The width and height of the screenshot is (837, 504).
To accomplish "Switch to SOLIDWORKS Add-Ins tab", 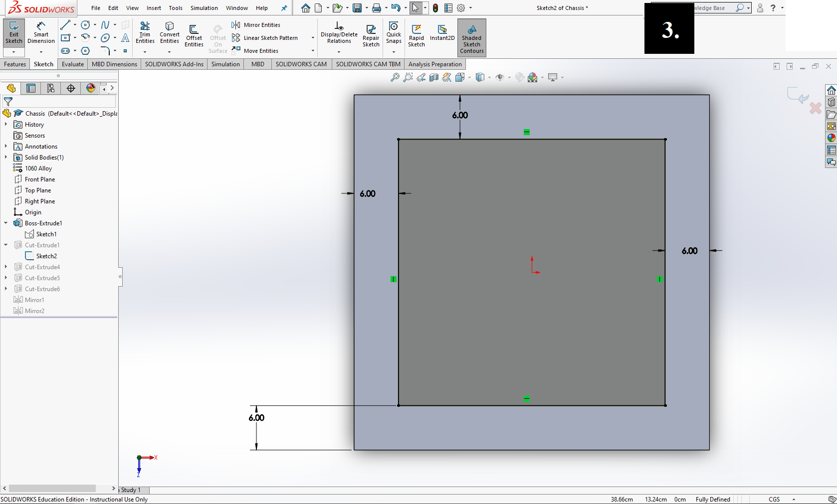I will [x=174, y=64].
